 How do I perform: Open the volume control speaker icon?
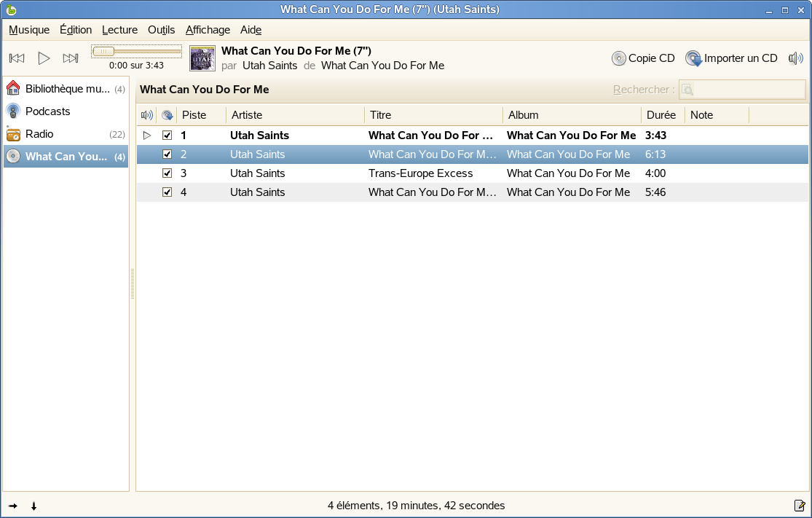point(796,58)
